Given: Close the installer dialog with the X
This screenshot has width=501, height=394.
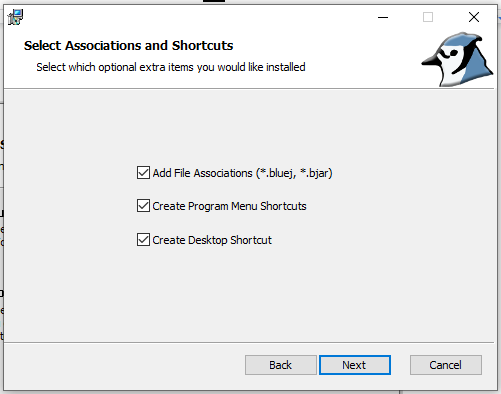Looking at the screenshot, I should pyautogui.click(x=474, y=17).
